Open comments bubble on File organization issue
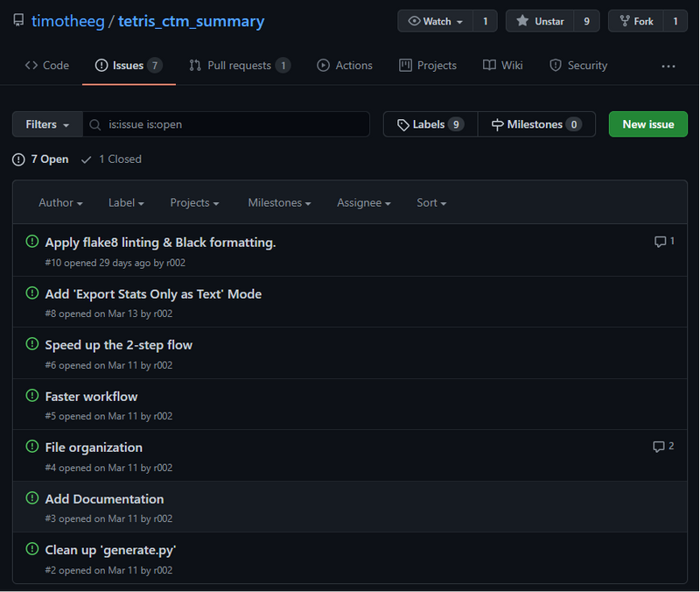The image size is (700, 592). [x=663, y=447]
